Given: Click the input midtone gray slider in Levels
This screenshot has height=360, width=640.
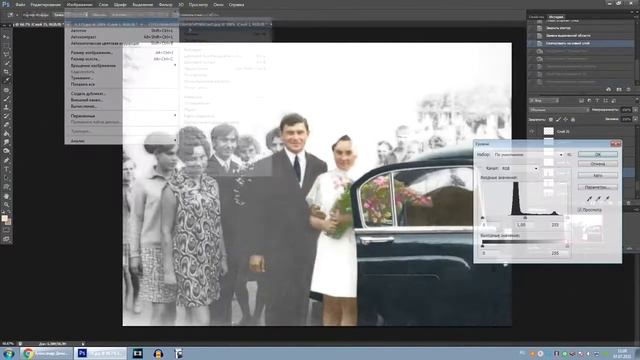Looking at the screenshot, I should (525, 218).
